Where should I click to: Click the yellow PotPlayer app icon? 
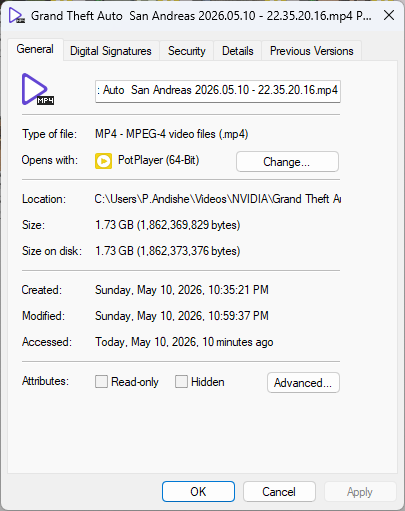pos(103,161)
